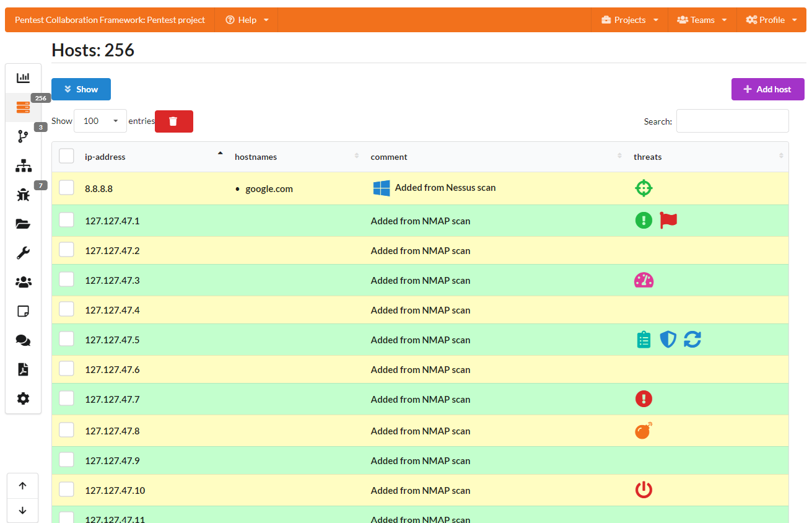
Task: Open the code branch sidebar icon
Action: click(23, 136)
